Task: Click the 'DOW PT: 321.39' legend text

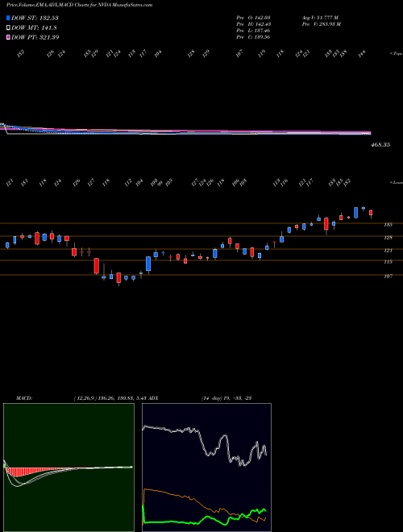Action: (x=35, y=37)
